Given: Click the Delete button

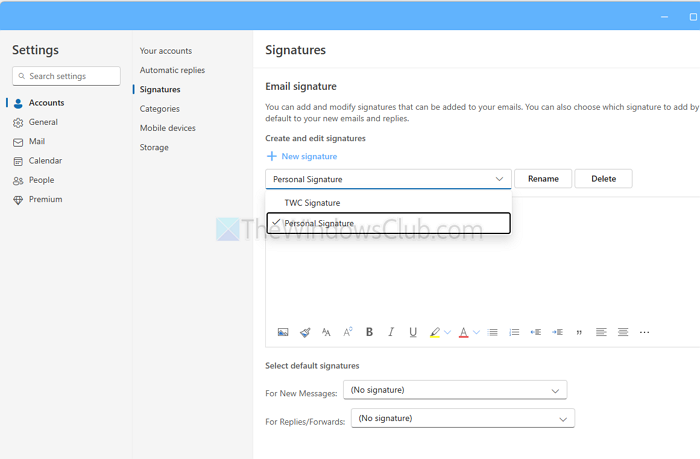Looking at the screenshot, I should [x=604, y=179].
